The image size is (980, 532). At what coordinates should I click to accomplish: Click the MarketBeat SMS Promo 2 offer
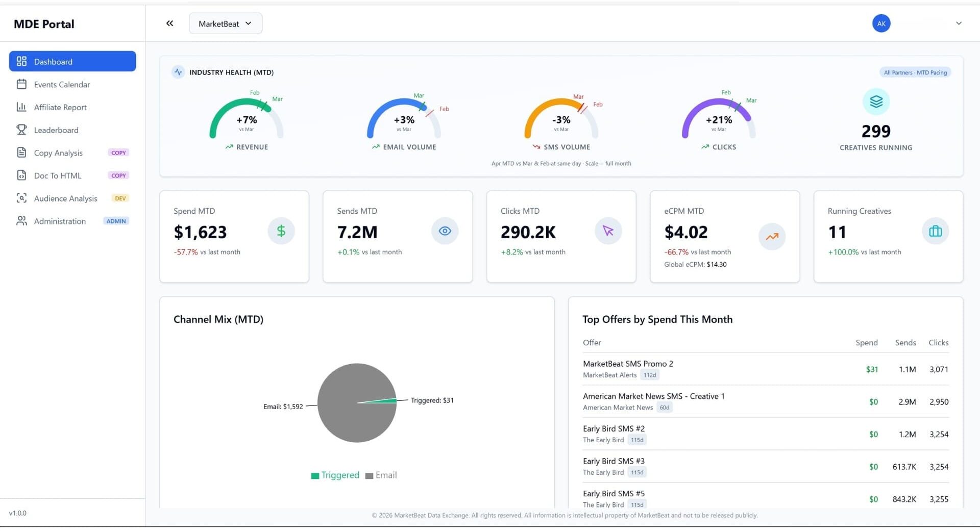(x=628, y=364)
